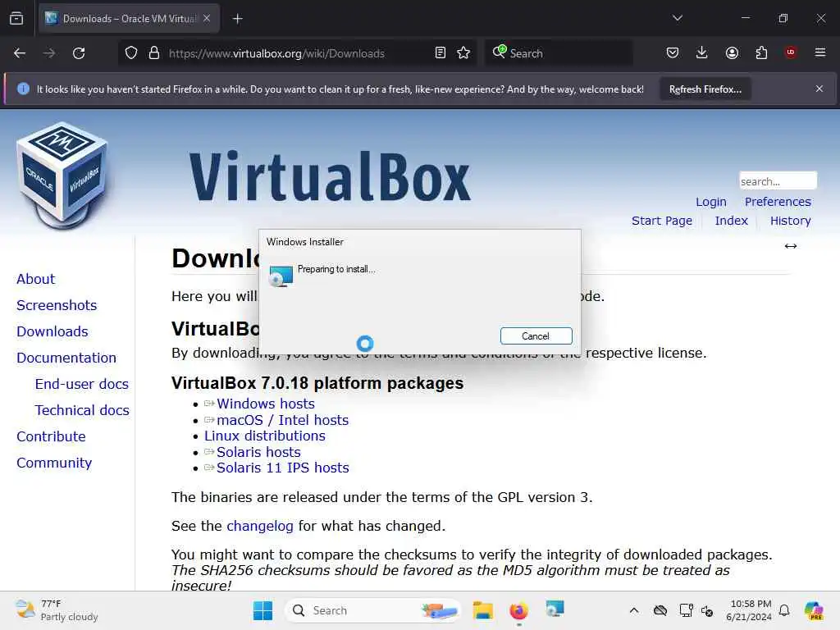Open the changelog link

(x=260, y=526)
